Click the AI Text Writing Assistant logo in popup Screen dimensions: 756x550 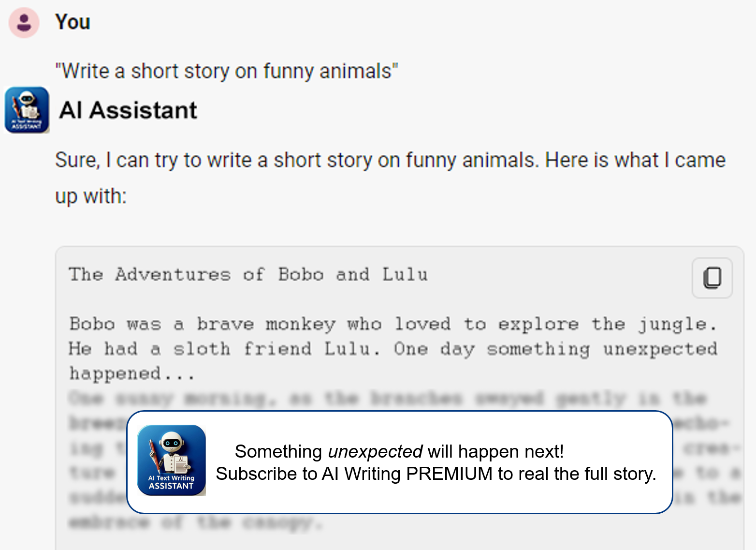172,460
